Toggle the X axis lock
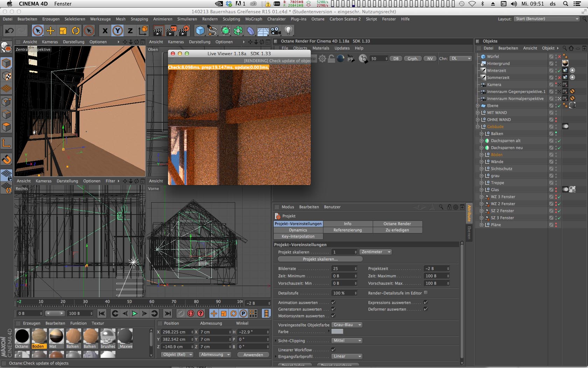This screenshot has width=588, height=368. 105,31
